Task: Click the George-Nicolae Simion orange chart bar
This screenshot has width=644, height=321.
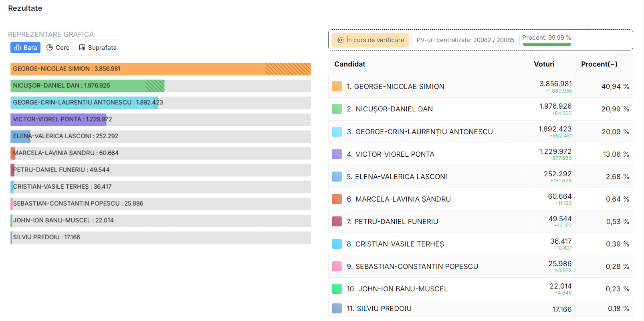Action: pyautogui.click(x=160, y=69)
